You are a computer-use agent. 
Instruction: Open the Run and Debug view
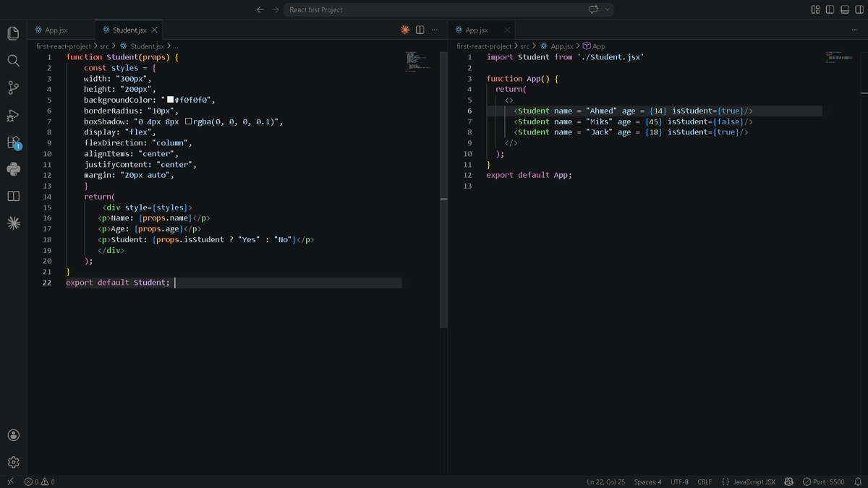[13, 116]
